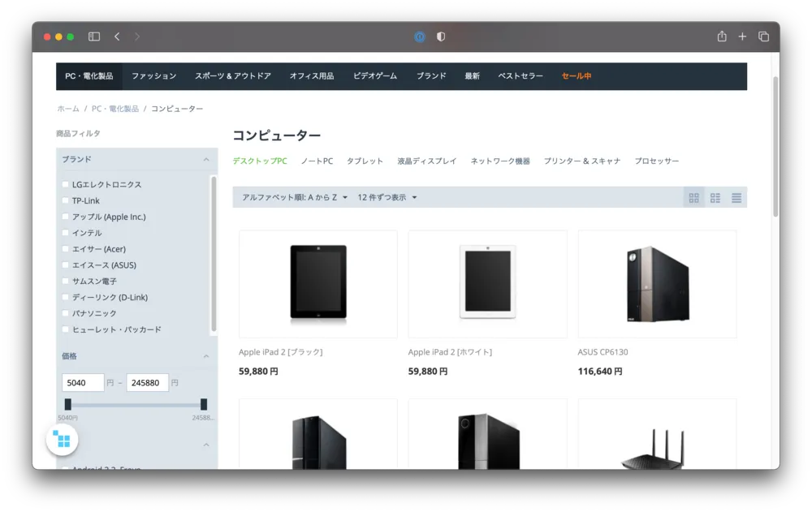Click the browser forward arrow
Viewport: 812px width, 512px height.
[136, 37]
